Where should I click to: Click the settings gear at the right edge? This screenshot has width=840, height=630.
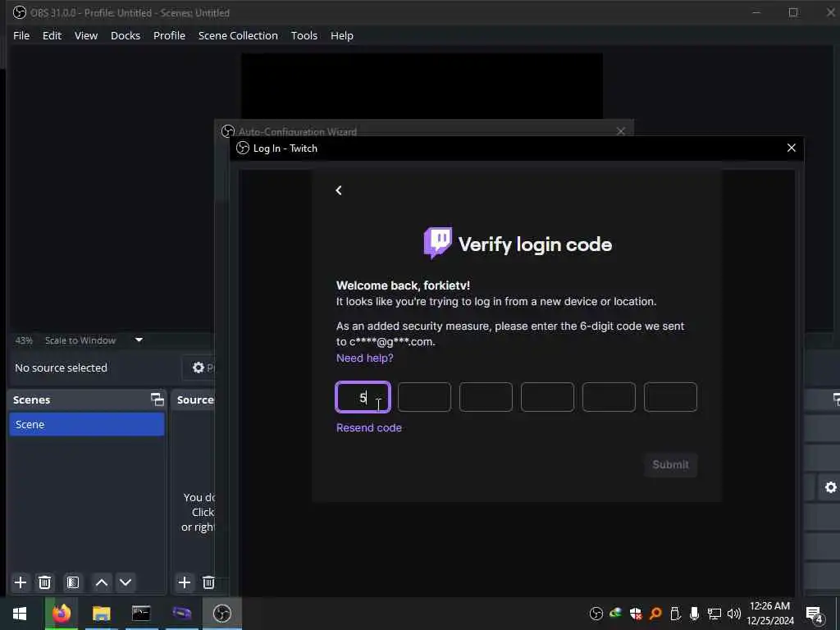(830, 487)
